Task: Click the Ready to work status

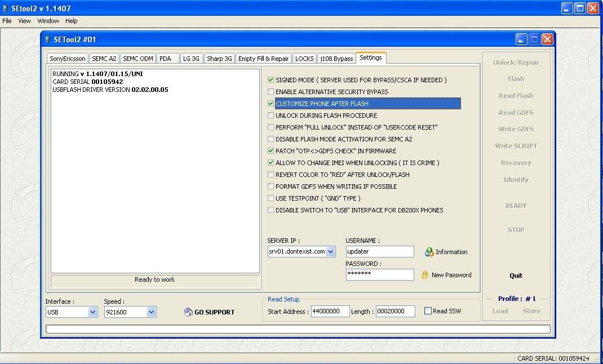Action: click(x=154, y=279)
